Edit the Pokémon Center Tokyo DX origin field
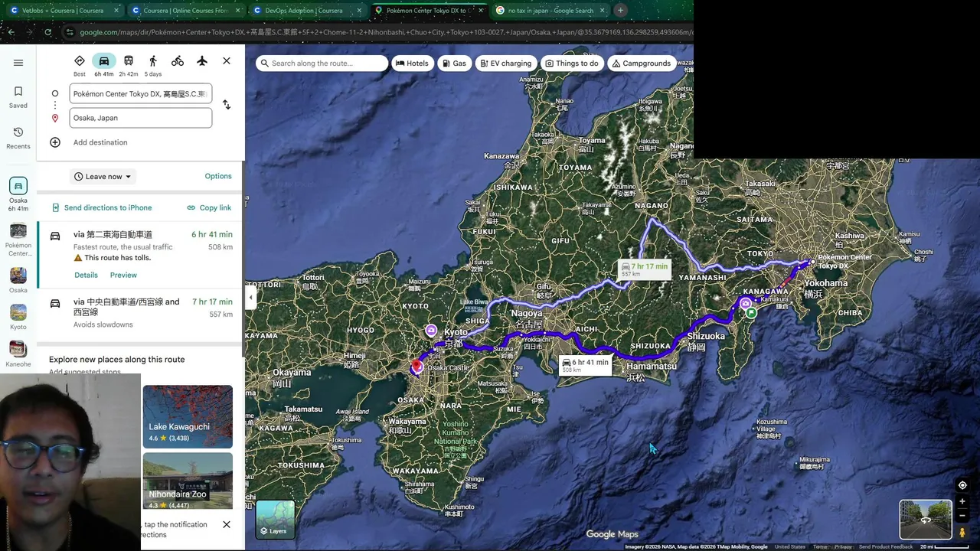 [141, 94]
